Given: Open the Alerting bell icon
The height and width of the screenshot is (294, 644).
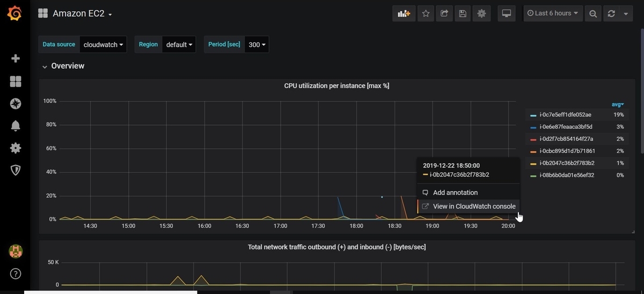Looking at the screenshot, I should click(x=16, y=126).
